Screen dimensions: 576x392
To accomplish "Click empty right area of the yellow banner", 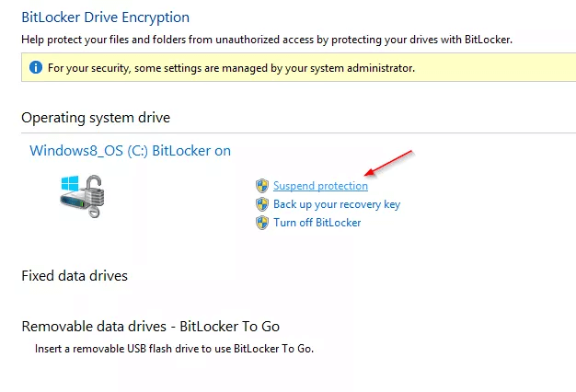I will pyautogui.click(x=497, y=68).
